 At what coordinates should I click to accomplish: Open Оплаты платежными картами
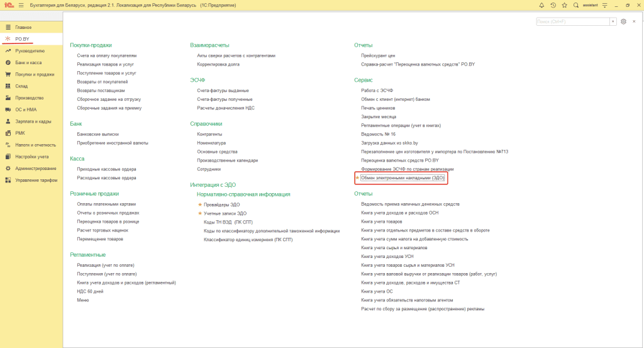click(x=106, y=204)
